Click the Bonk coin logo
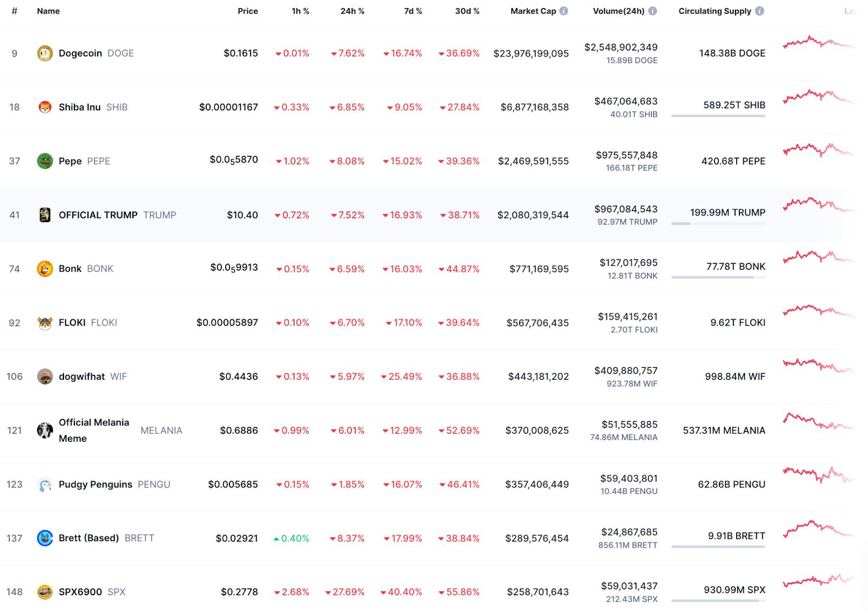This screenshot has height=611, width=868. coord(44,269)
